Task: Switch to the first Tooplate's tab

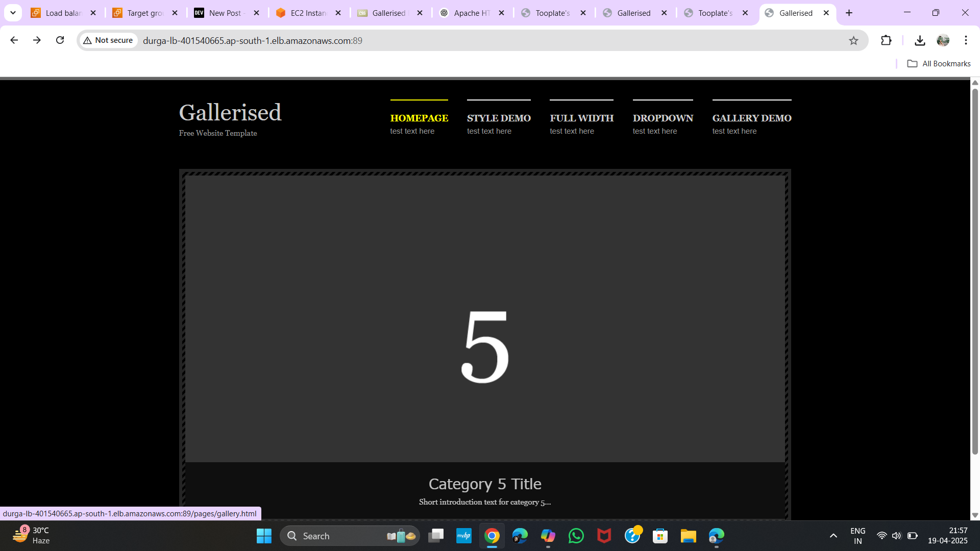Action: 546,13
